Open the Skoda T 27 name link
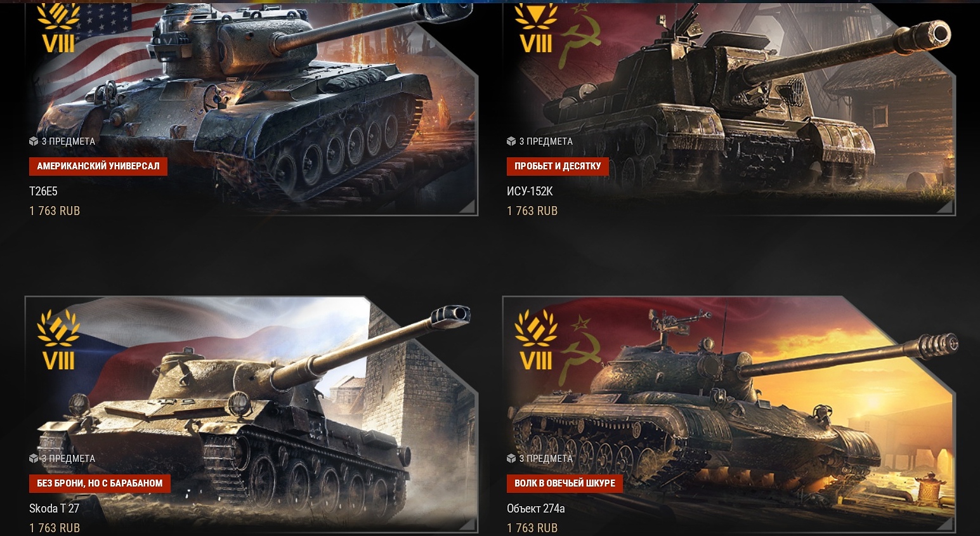 pos(54,508)
